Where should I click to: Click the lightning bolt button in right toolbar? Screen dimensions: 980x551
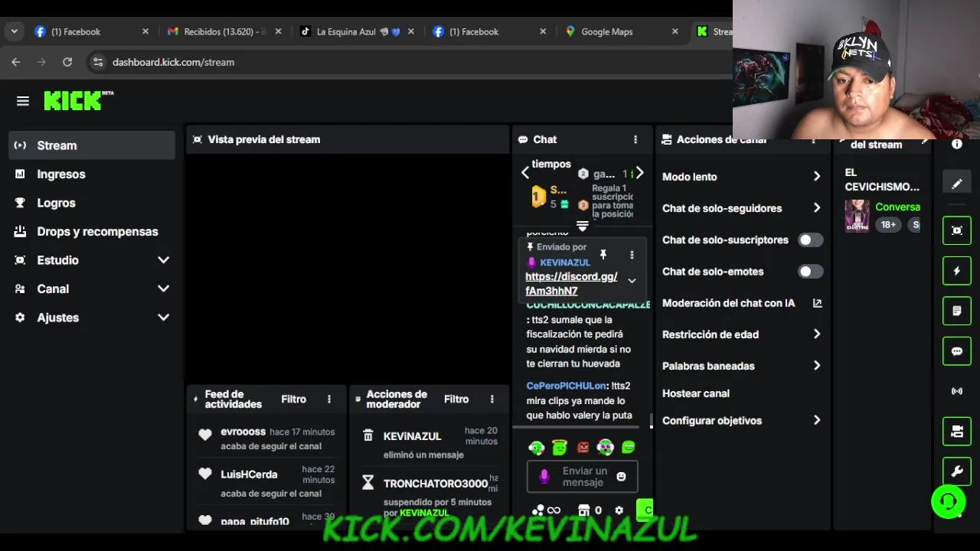(956, 271)
